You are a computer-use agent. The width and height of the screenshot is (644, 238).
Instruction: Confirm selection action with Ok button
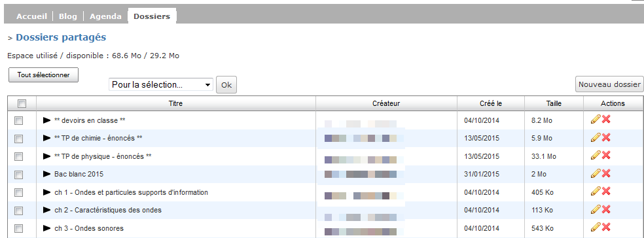(226, 85)
